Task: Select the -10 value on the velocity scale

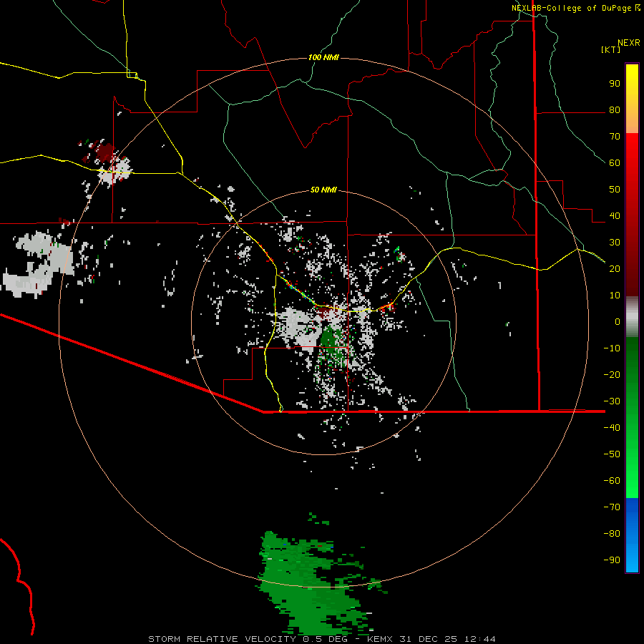Action: pyautogui.click(x=612, y=348)
